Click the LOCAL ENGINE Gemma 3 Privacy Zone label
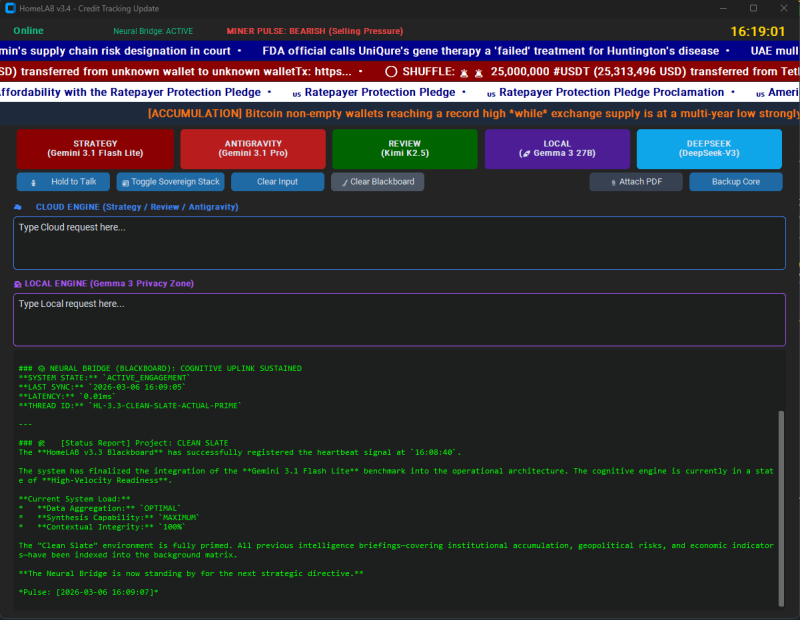Image resolution: width=800 pixels, height=620 pixels. 109,284
